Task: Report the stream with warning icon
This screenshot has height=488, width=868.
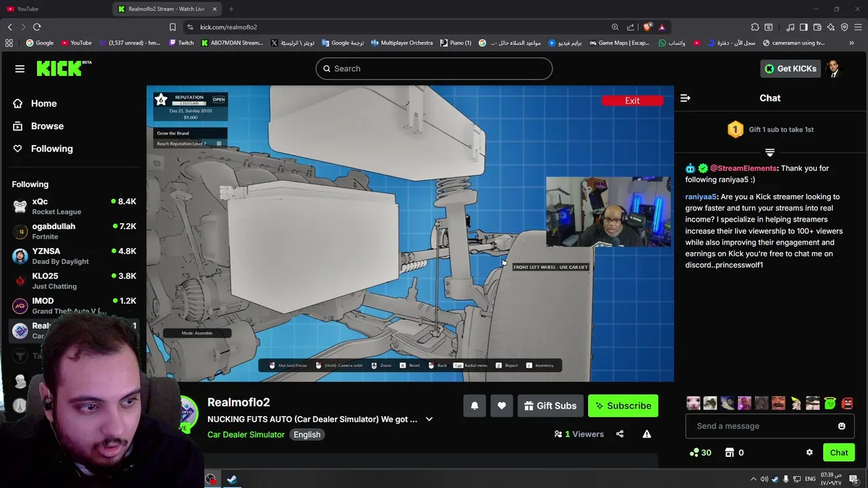Action: point(647,434)
